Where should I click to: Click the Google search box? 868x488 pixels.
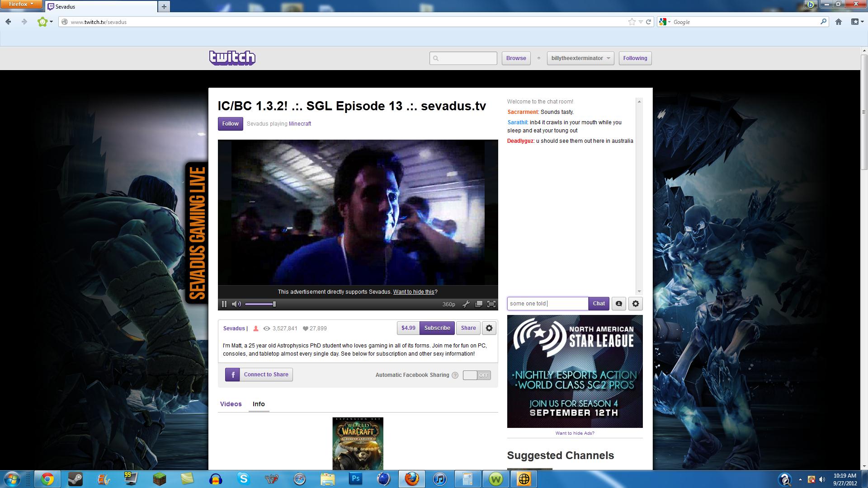coord(746,22)
